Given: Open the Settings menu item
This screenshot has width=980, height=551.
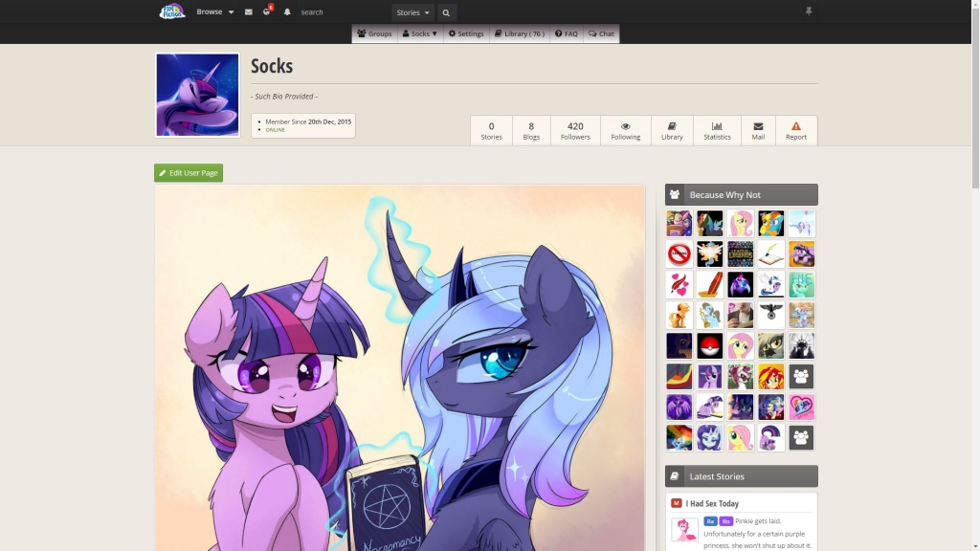Looking at the screenshot, I should [x=466, y=33].
